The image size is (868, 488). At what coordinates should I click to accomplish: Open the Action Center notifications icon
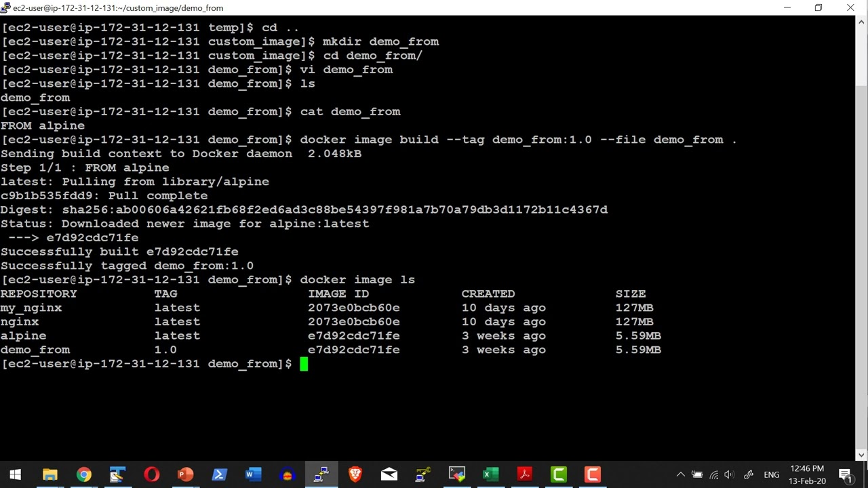(845, 474)
